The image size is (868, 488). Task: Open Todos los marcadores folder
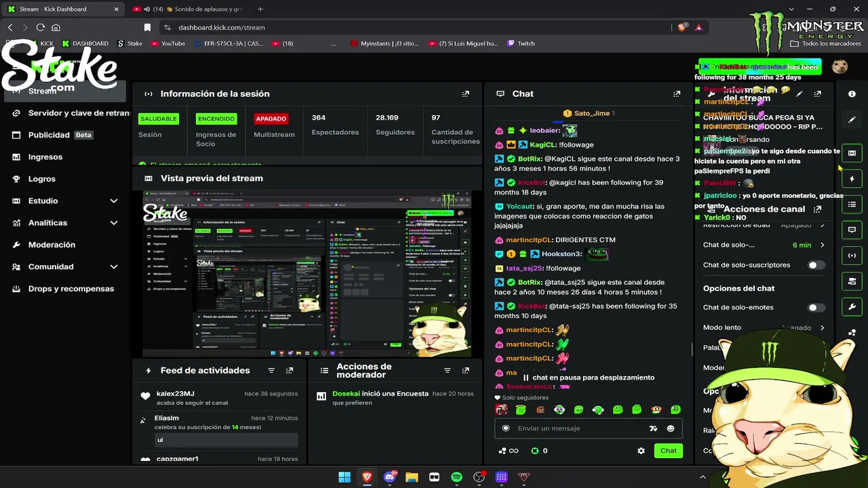[825, 43]
